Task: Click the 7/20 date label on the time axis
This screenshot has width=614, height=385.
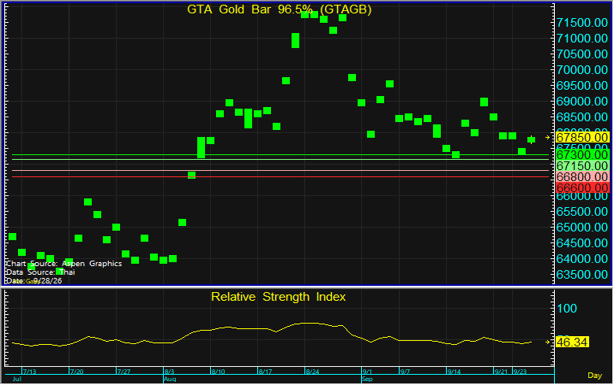Action: 77,371
